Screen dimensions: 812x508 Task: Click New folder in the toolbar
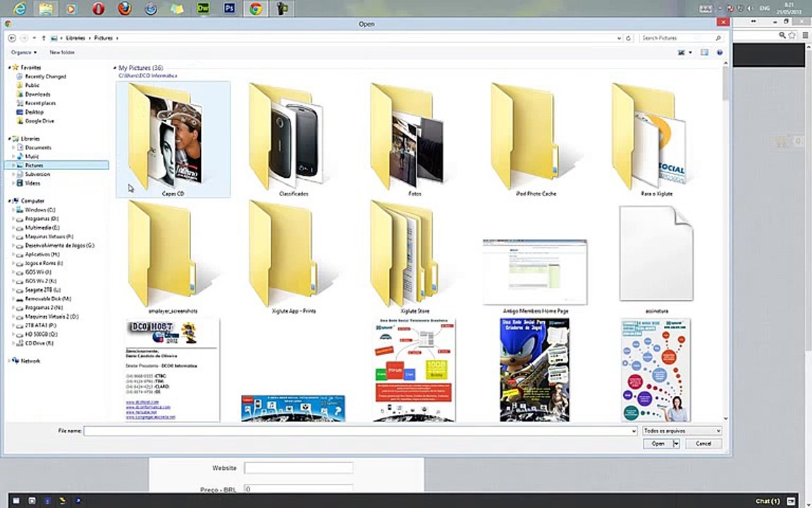[62, 52]
